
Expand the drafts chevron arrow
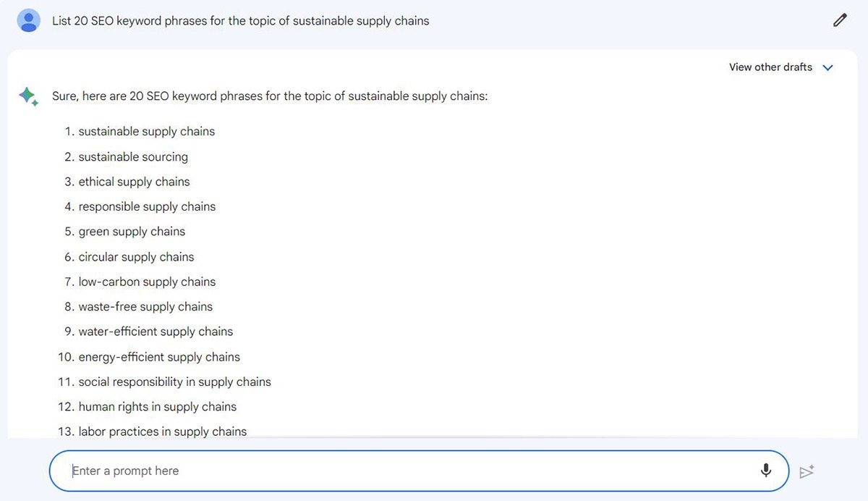(828, 67)
